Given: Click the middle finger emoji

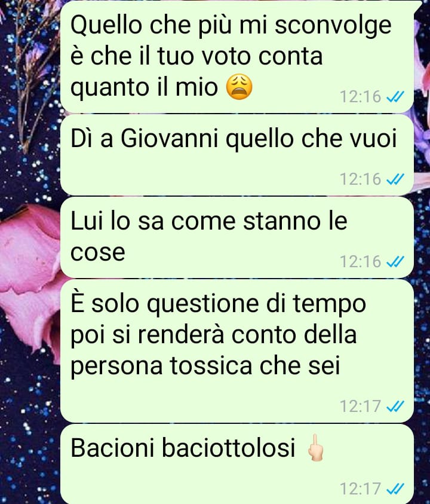Looking at the screenshot, I should tap(316, 448).
